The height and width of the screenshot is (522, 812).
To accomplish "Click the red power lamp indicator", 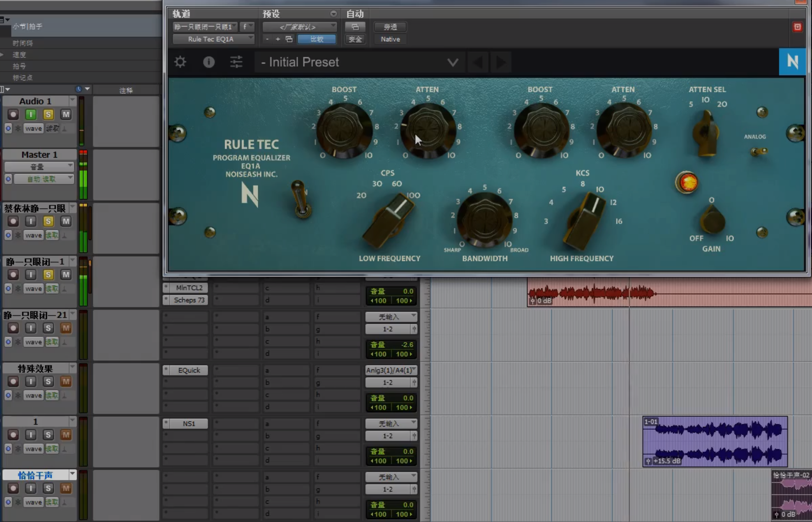I will [x=688, y=182].
